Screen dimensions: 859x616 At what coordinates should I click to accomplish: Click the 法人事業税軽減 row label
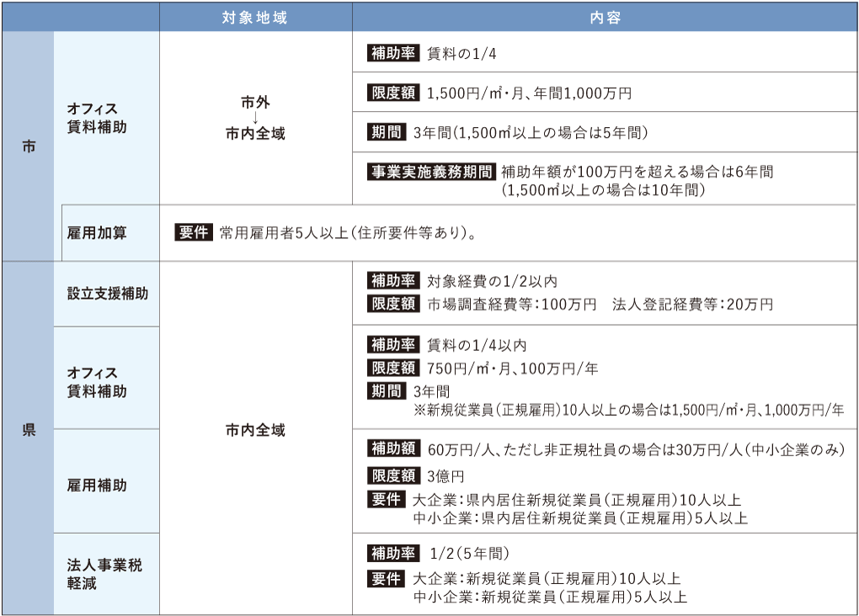pyautogui.click(x=104, y=574)
